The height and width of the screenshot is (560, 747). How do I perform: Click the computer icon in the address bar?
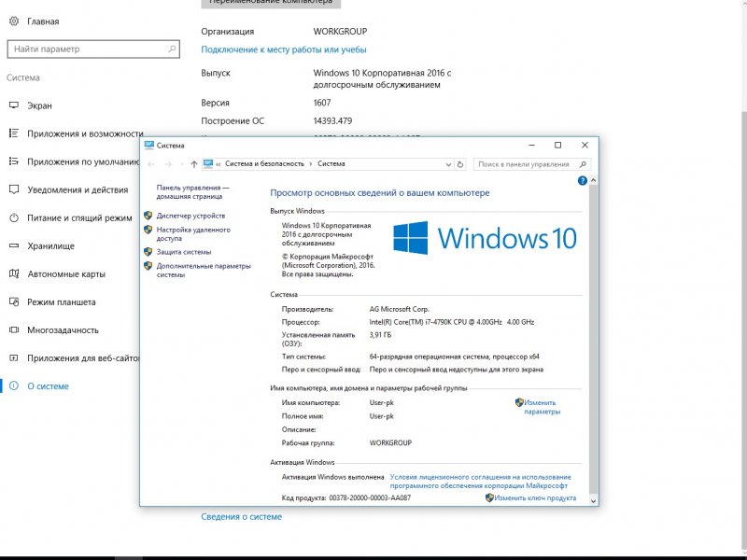pyautogui.click(x=207, y=164)
